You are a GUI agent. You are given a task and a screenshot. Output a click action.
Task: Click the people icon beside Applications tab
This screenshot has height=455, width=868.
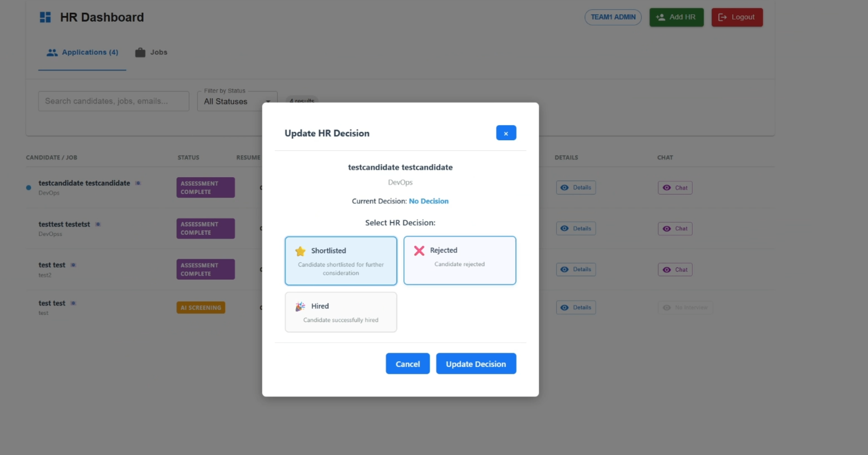[52, 52]
